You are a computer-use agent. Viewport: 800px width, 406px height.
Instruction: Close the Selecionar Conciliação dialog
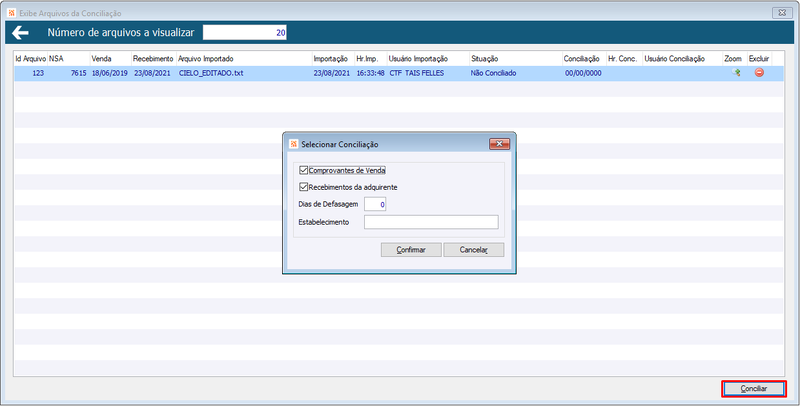pyautogui.click(x=499, y=144)
